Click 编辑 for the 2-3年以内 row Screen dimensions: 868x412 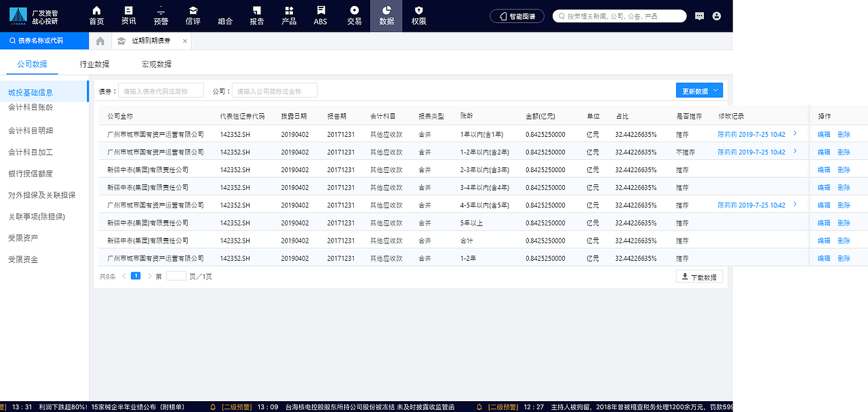tap(824, 170)
